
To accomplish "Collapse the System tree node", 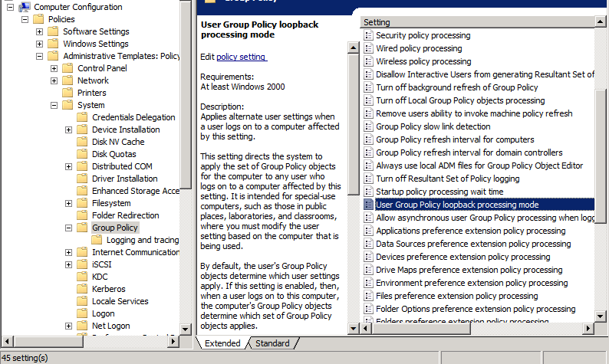I will (x=54, y=105).
